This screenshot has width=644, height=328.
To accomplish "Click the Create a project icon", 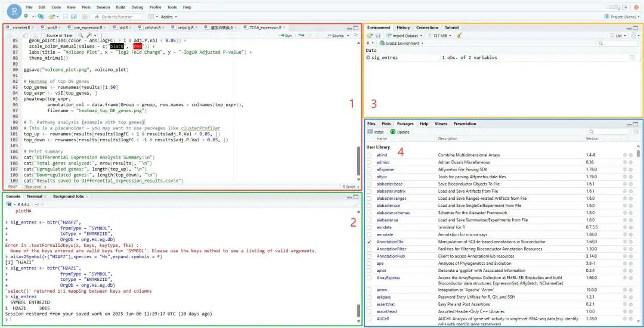I will coord(41,17).
